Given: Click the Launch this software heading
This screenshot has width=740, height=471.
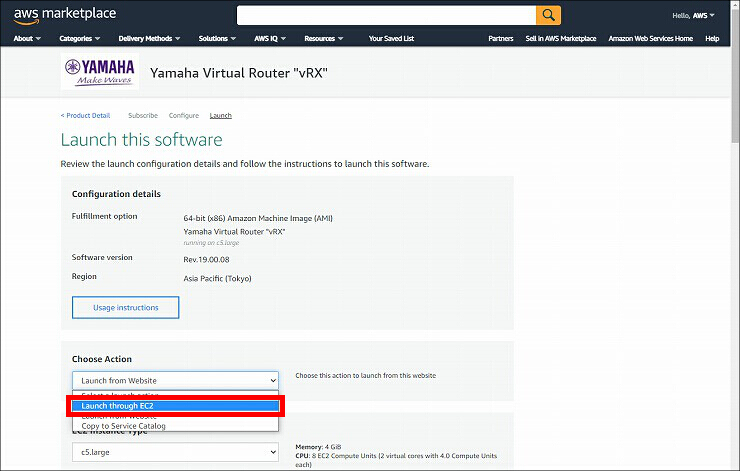Looking at the screenshot, I should pyautogui.click(x=142, y=140).
